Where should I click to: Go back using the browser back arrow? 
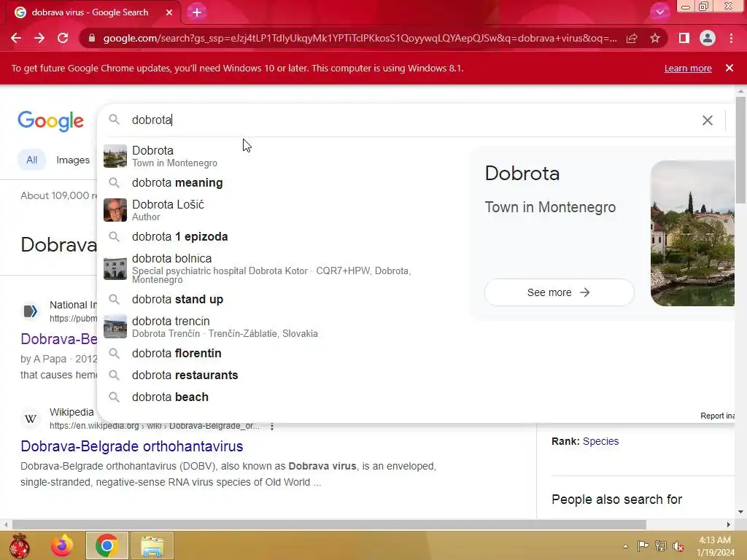(16, 38)
